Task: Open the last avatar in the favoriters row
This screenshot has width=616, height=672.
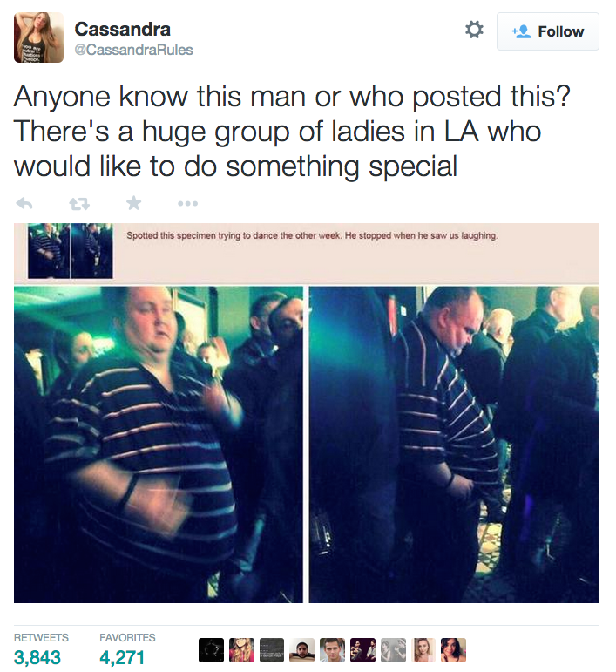Action: pyautogui.click(x=454, y=650)
